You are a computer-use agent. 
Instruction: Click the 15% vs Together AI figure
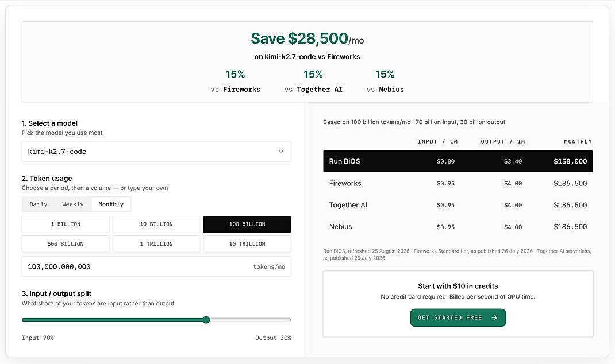313,74
